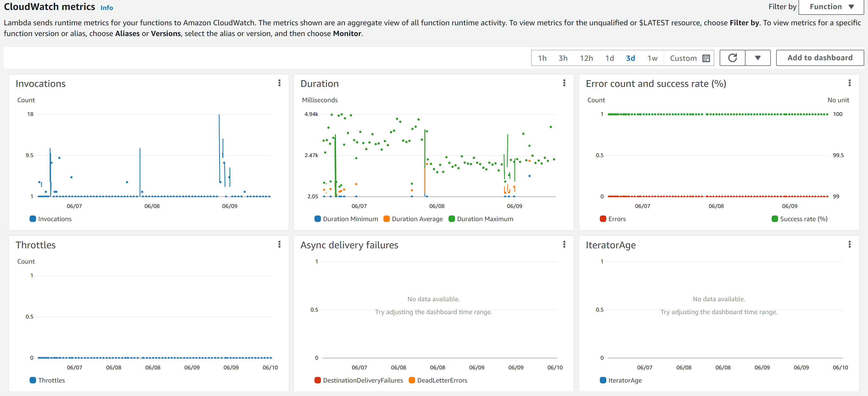Open Invocations widget actions menu
The height and width of the screenshot is (396, 868).
(x=279, y=83)
